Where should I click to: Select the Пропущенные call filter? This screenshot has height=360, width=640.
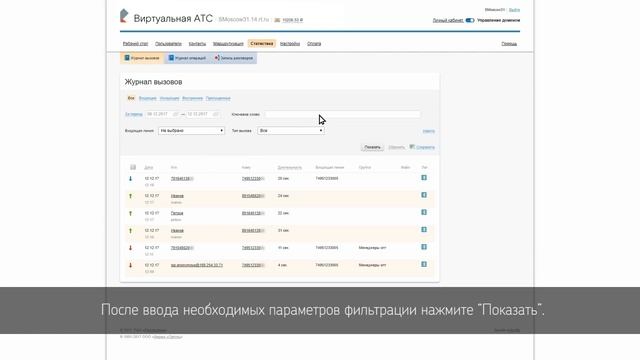218,98
